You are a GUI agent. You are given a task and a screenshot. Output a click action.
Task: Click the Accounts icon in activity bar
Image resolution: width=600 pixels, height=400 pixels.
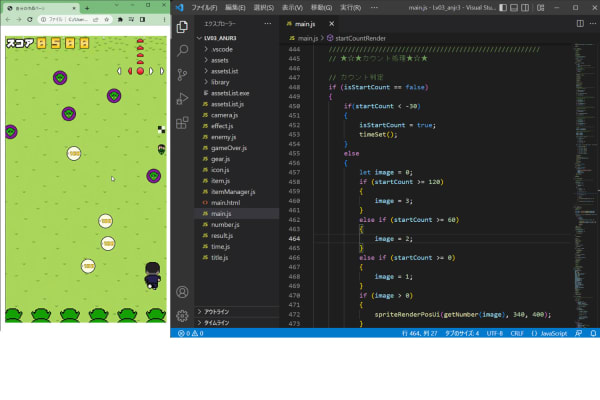[182, 293]
